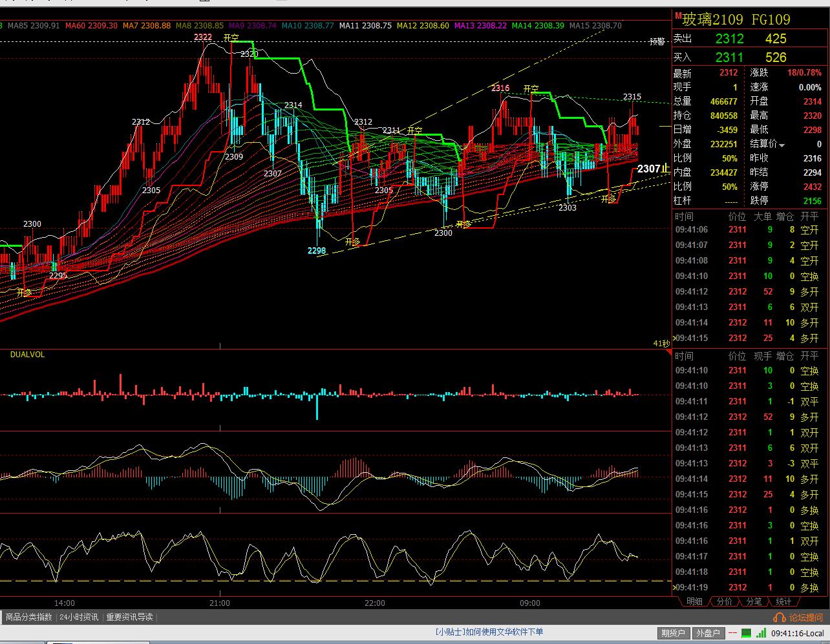This screenshot has height=644, width=830.
Task: Click the MA12 2308.60 indicator label
Action: (423, 26)
